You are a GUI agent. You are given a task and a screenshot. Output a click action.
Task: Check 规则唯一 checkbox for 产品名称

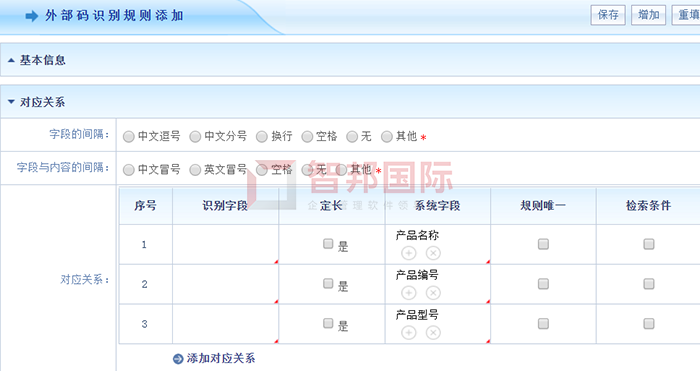point(543,244)
